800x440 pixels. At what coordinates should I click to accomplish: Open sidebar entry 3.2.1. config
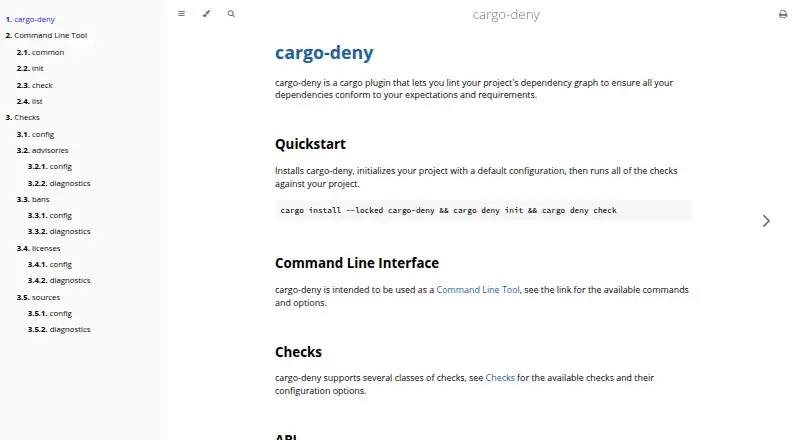pyautogui.click(x=50, y=166)
